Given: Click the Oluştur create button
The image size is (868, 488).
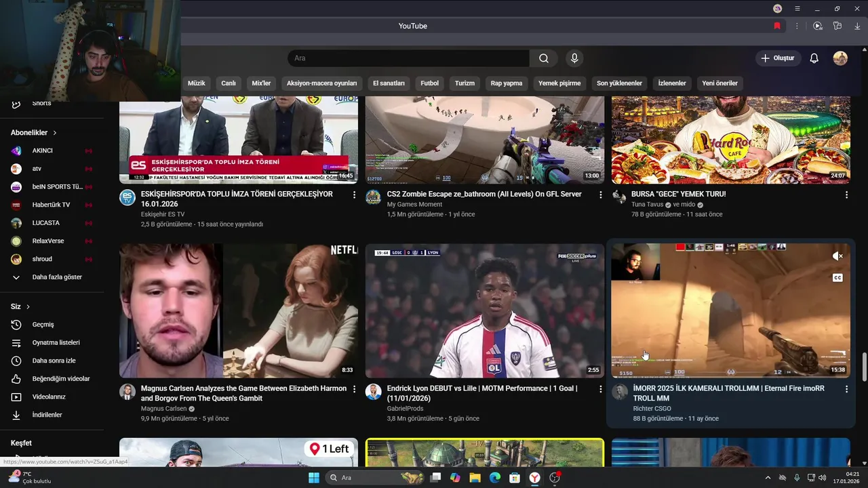Looking at the screenshot, I should [x=778, y=58].
